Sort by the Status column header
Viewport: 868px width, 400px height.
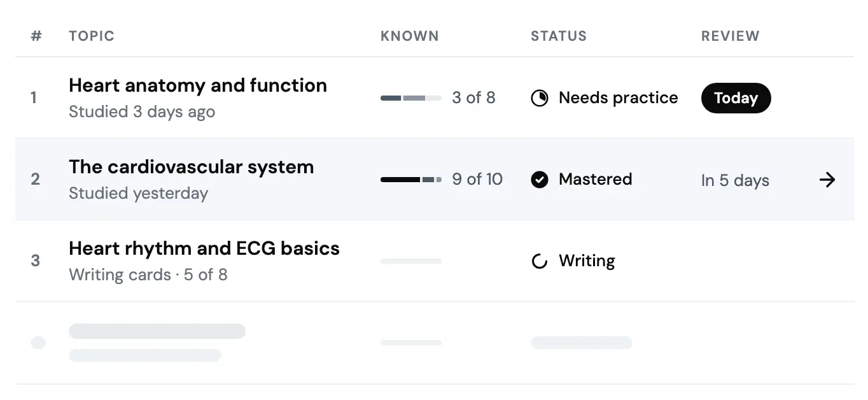tap(559, 36)
